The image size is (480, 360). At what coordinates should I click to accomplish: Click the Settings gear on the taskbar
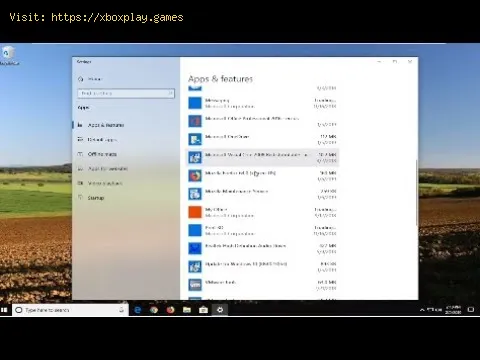click(220, 310)
